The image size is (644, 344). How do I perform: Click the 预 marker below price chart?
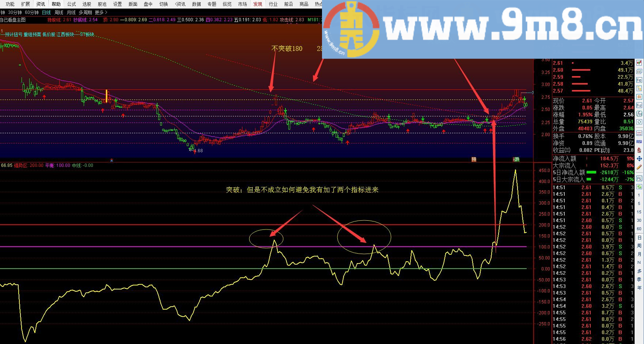click(474, 159)
